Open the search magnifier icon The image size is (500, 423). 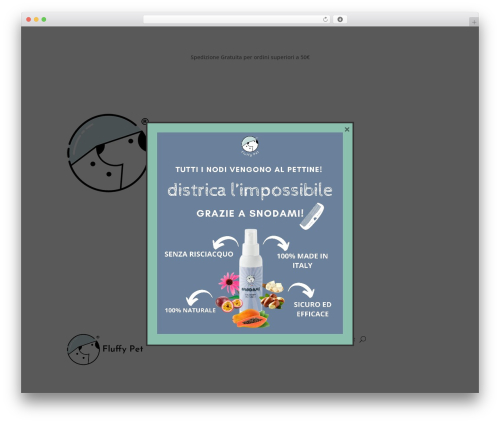pyautogui.click(x=363, y=339)
